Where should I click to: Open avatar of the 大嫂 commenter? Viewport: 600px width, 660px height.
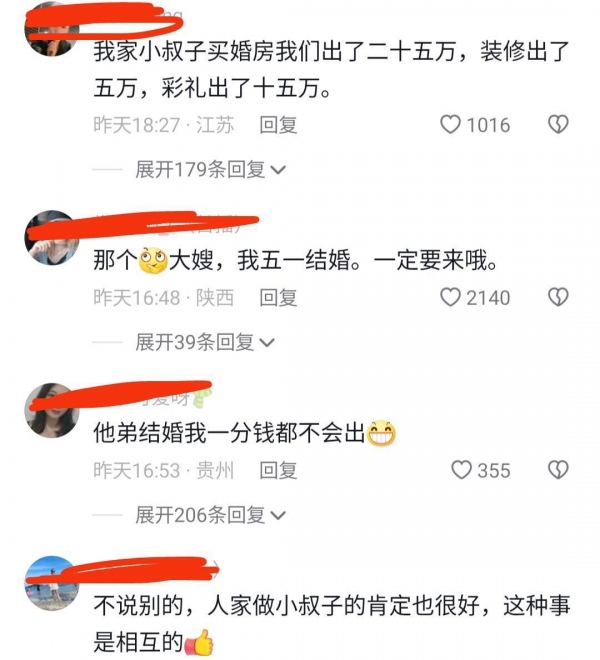pyautogui.click(x=52, y=238)
